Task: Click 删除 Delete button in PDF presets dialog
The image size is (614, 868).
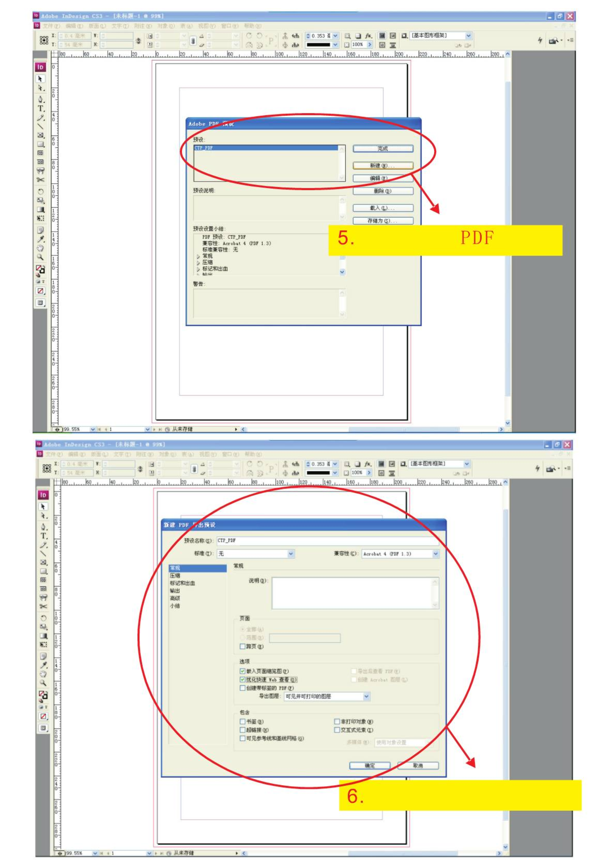Action: 383,191
